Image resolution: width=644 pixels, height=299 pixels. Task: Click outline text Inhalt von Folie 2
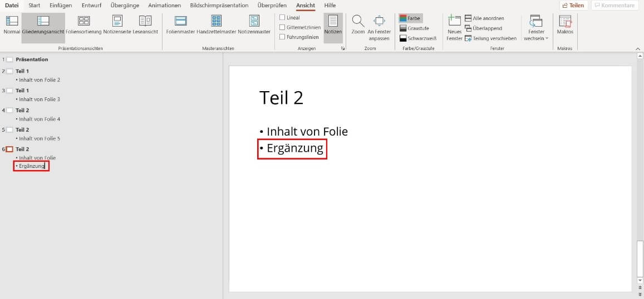point(40,80)
